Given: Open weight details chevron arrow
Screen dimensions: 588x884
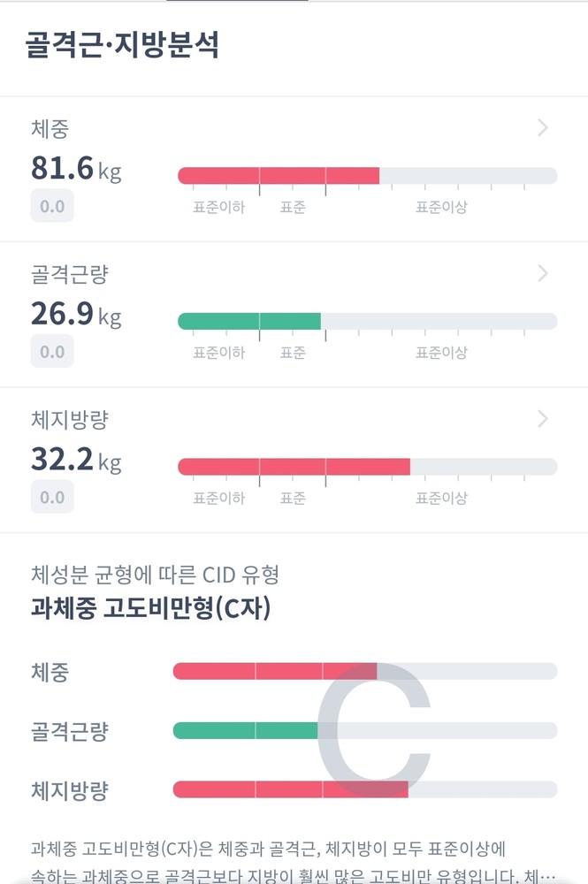Looking at the screenshot, I should click(543, 128).
